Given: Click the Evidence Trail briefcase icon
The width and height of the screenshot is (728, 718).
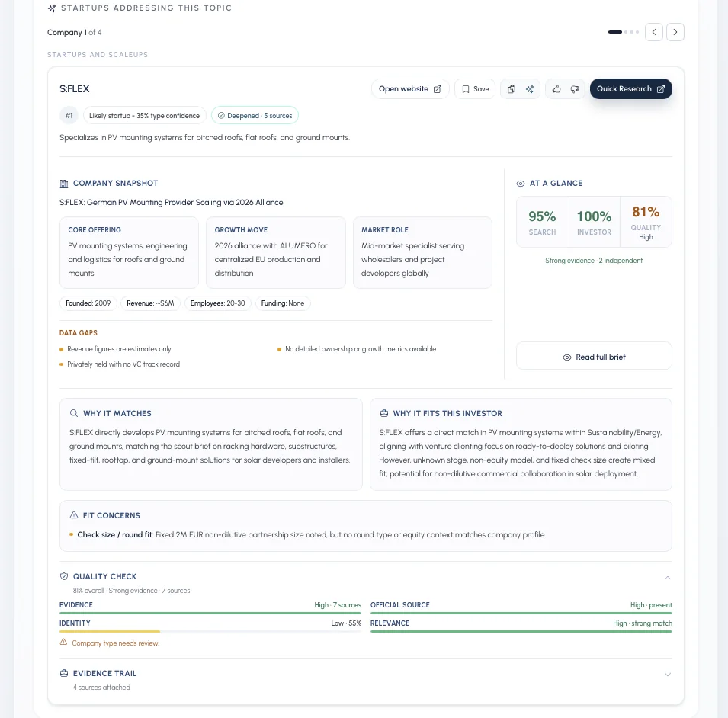Looking at the screenshot, I should click(x=64, y=673).
